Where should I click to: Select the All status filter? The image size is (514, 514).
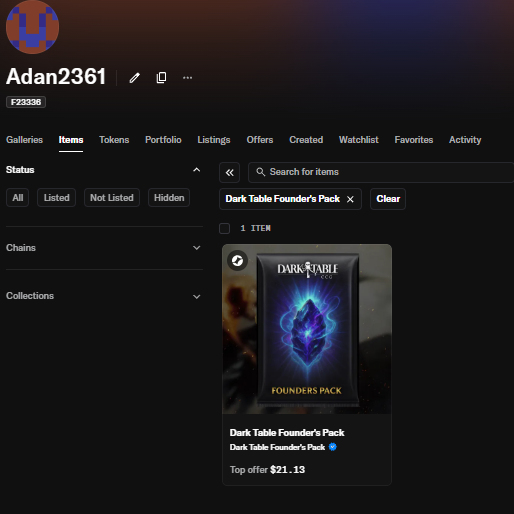[x=18, y=198]
